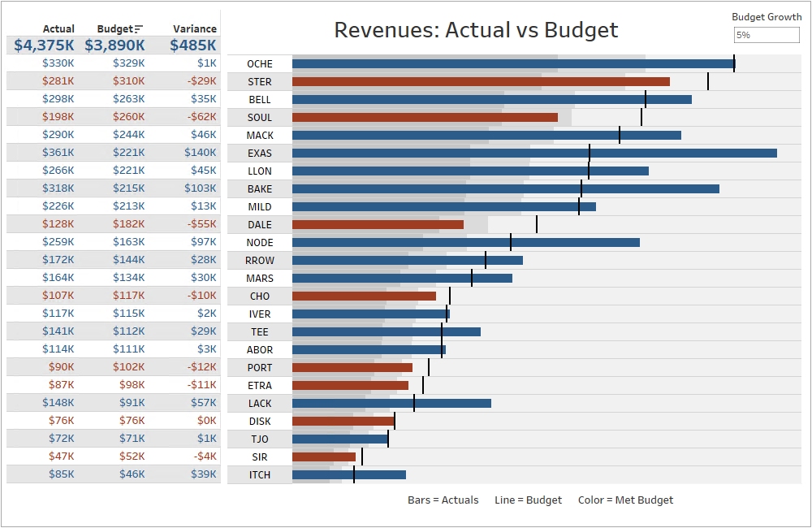Image resolution: width=812 pixels, height=528 pixels.
Task: Click the sort icon beside Budget header
Action: point(138,29)
